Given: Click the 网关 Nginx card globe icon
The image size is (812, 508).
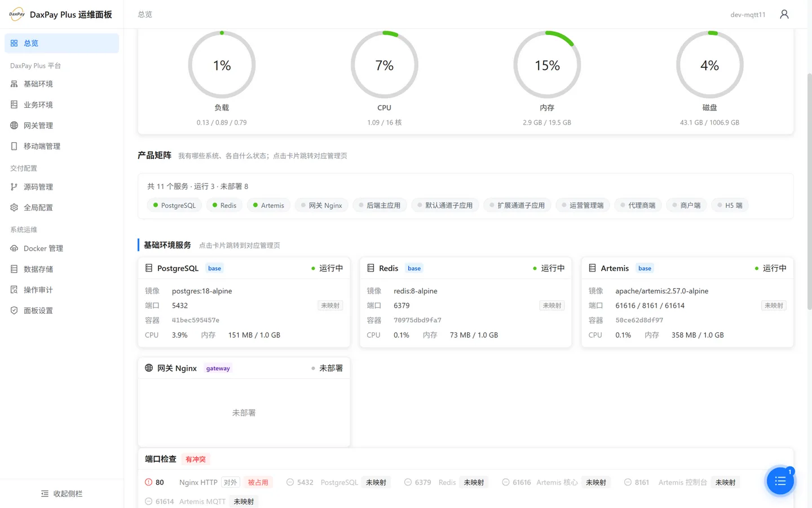Looking at the screenshot, I should 149,368.
